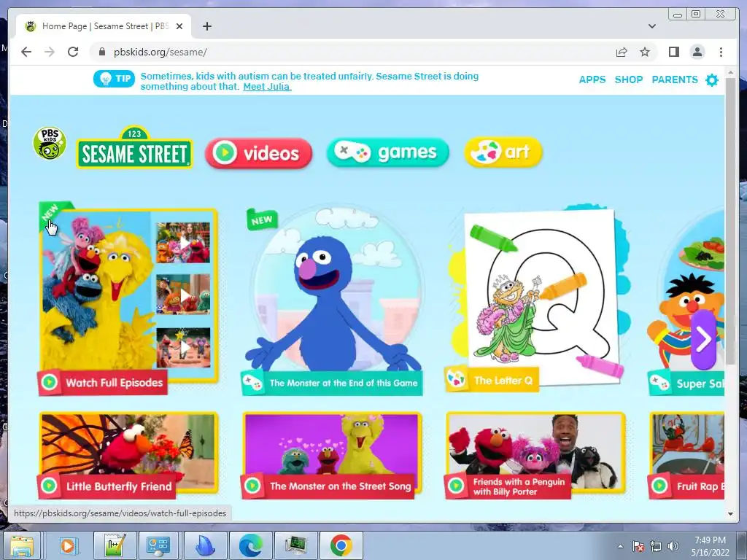
Task: Click the taskbar clock showing 7:49 PM
Action: (710, 546)
